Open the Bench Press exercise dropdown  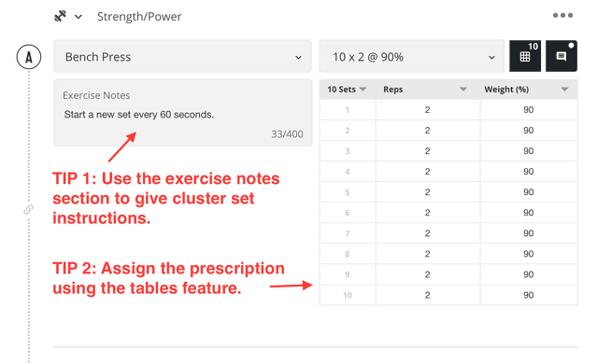(x=182, y=56)
